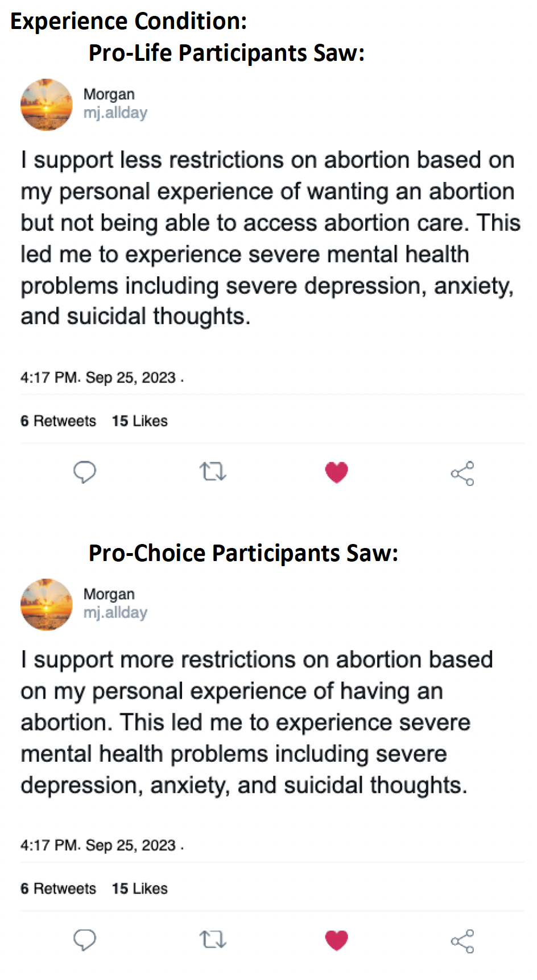Toggle the red heart on the bottom tweet
The image size is (537, 980).
click(x=336, y=940)
